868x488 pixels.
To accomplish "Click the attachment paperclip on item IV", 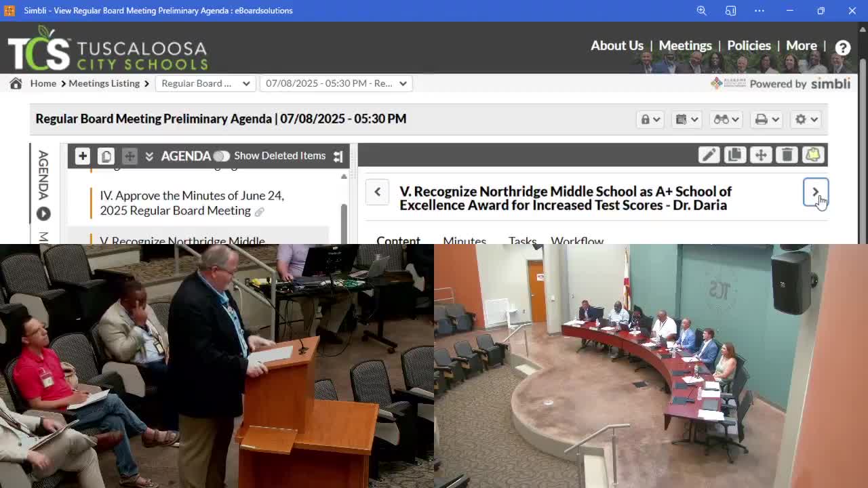I will click(259, 211).
